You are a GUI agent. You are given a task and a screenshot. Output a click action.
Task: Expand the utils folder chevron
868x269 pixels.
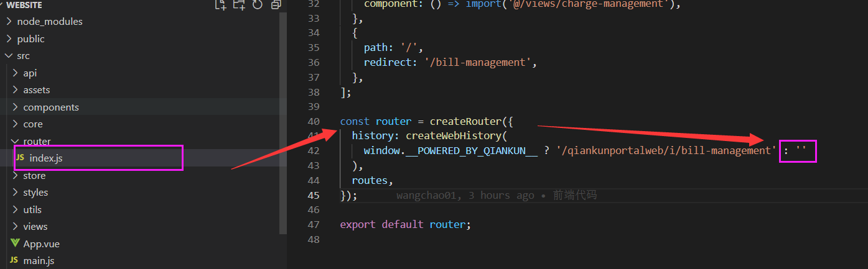tap(15, 209)
